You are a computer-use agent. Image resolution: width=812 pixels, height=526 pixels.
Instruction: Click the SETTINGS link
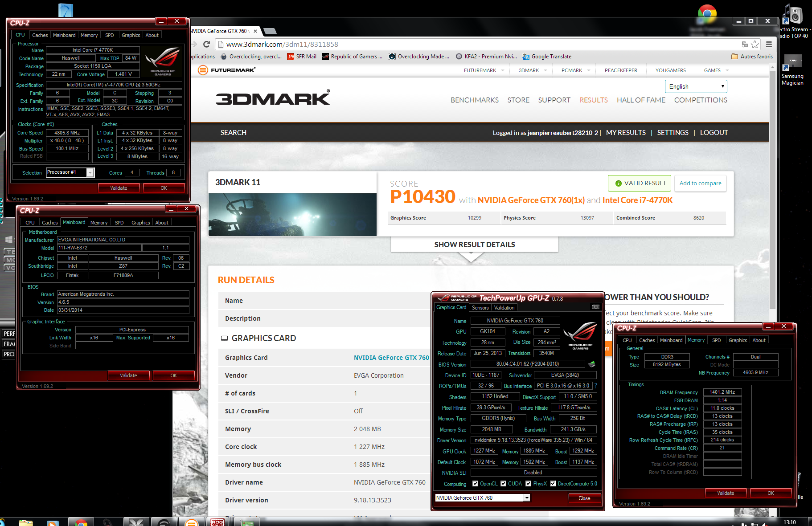coord(673,132)
